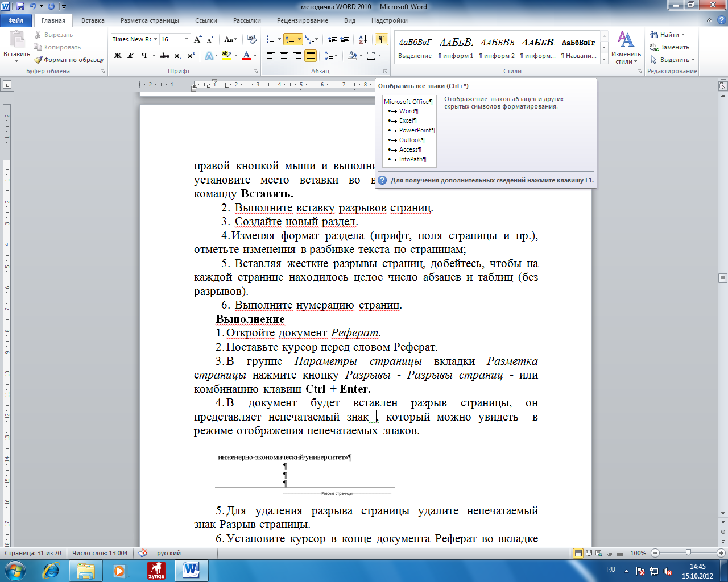Open the font name dropdown (Times New Roman)
This screenshot has width=728, height=582.
coord(155,39)
